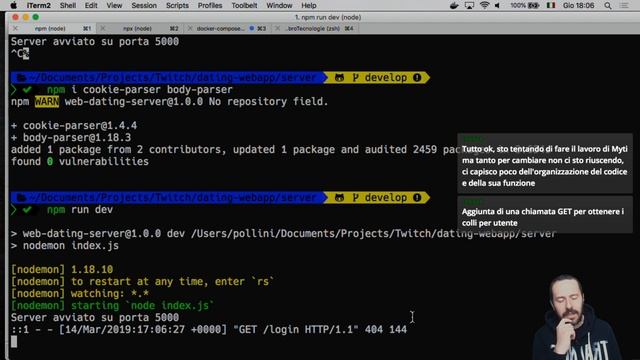Click the lower develop git branch segment

pos(376,198)
